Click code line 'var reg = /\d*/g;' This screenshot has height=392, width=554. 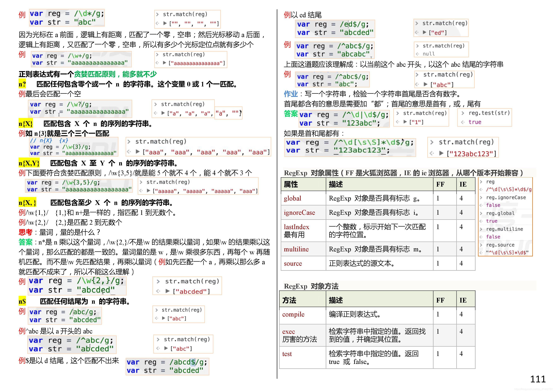(x=67, y=14)
